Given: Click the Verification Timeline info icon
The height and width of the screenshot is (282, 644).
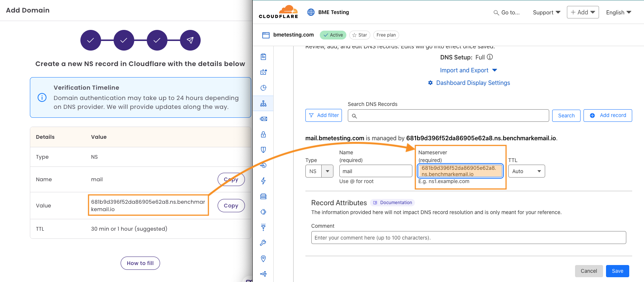Looking at the screenshot, I should 42,97.
